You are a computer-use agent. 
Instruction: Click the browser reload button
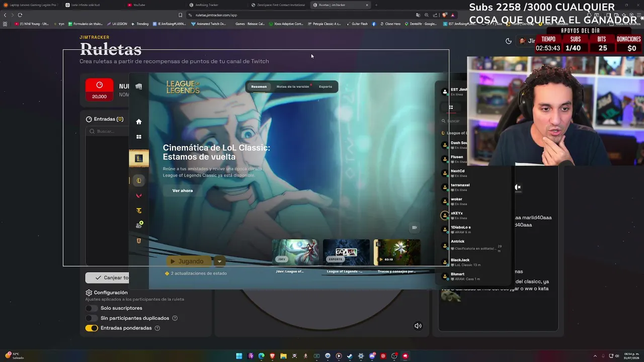tap(20, 15)
